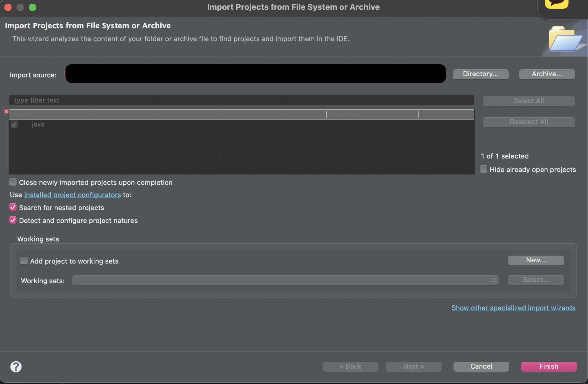Open the Working sets dropdown
Screen dimensions: 588x384
click(285, 280)
